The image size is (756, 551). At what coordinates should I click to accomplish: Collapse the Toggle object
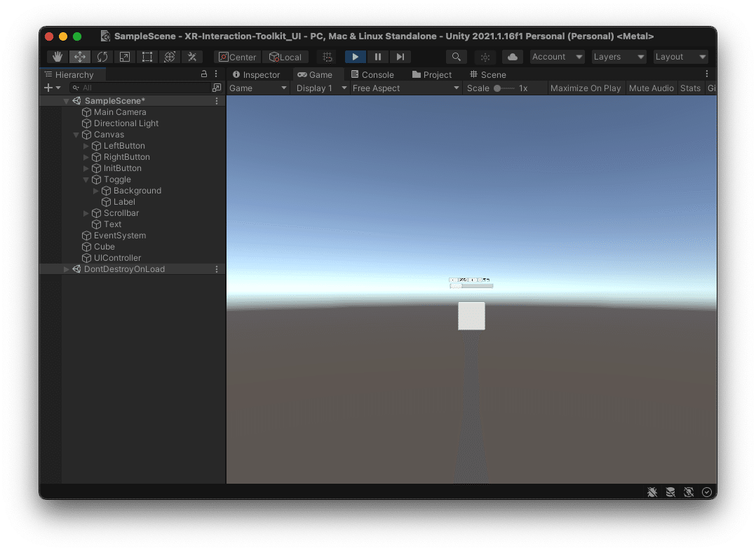coord(86,179)
